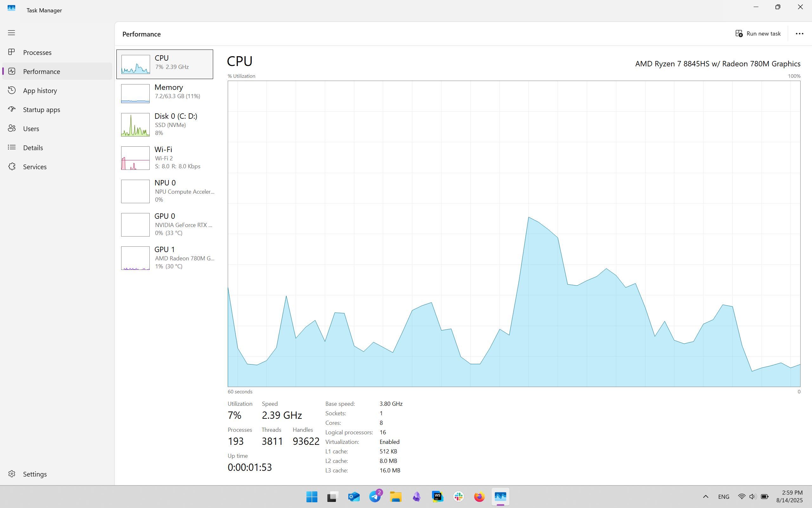
Task: Click the 16.0 MB L3 cache value
Action: [x=390, y=470]
